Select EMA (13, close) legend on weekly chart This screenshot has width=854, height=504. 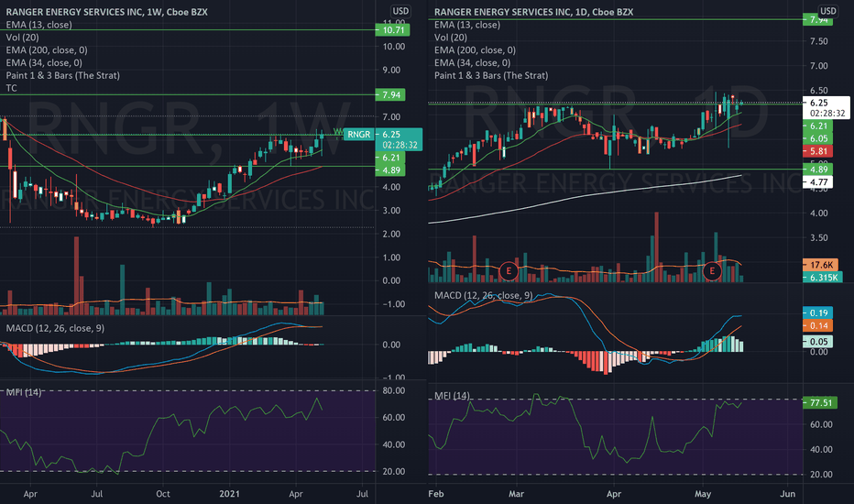[x=38, y=25]
